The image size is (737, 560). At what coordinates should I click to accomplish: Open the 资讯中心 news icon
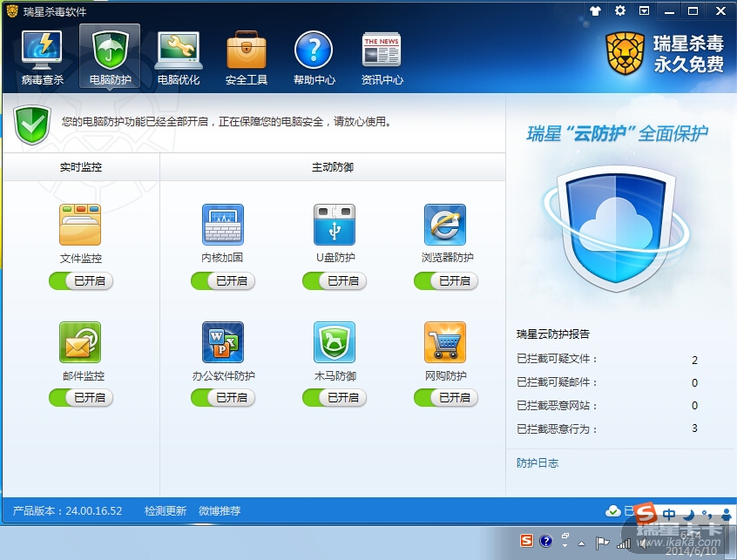382,57
